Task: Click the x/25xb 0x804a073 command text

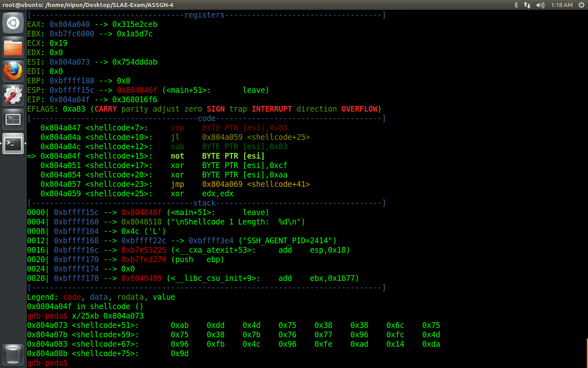Action: coord(108,316)
